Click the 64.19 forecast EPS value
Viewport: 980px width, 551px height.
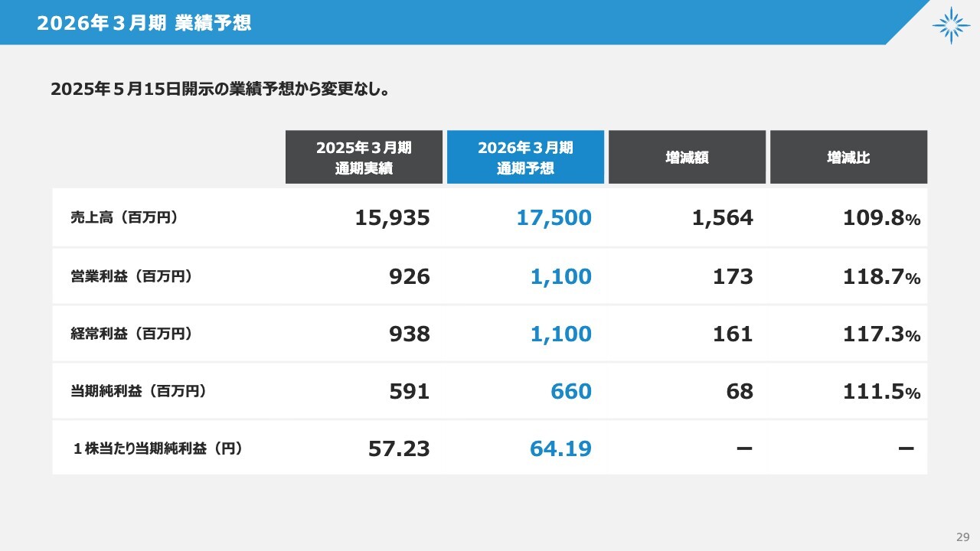tap(560, 448)
